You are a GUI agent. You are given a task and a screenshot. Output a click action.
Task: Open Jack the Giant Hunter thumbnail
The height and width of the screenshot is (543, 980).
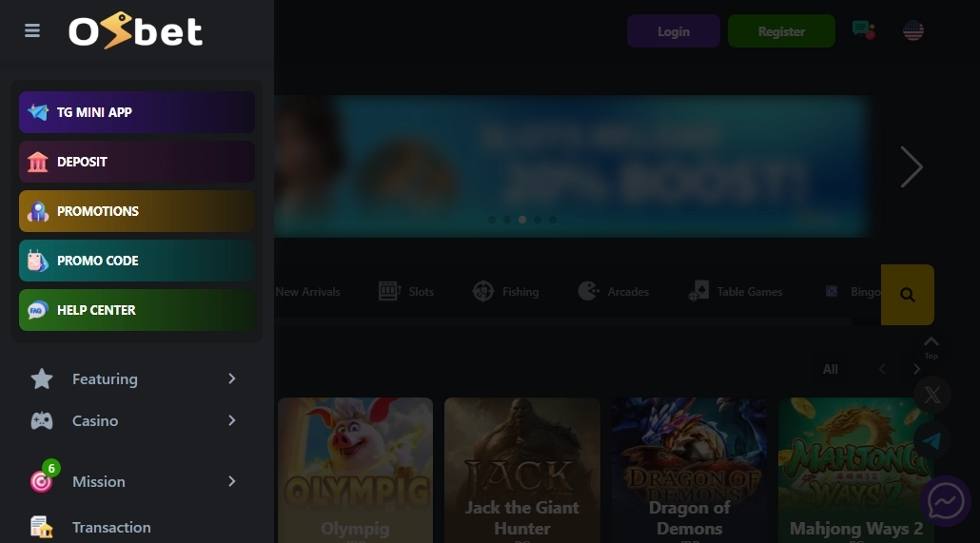pos(522,470)
